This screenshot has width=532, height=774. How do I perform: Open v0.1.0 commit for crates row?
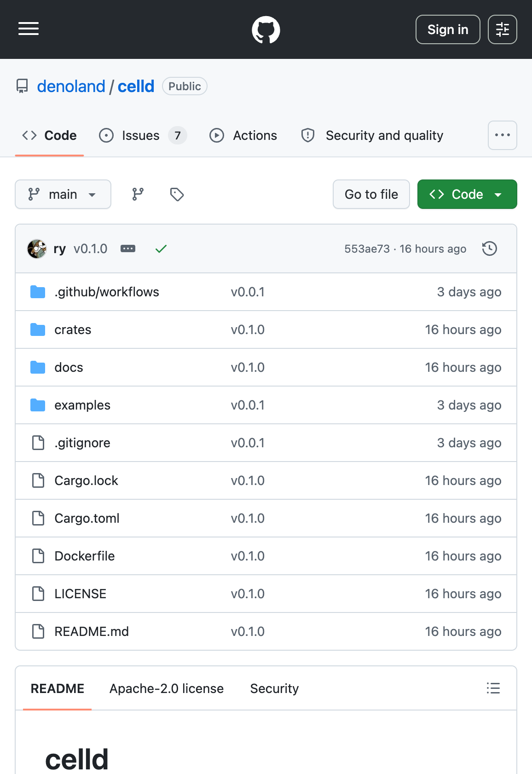coord(248,329)
